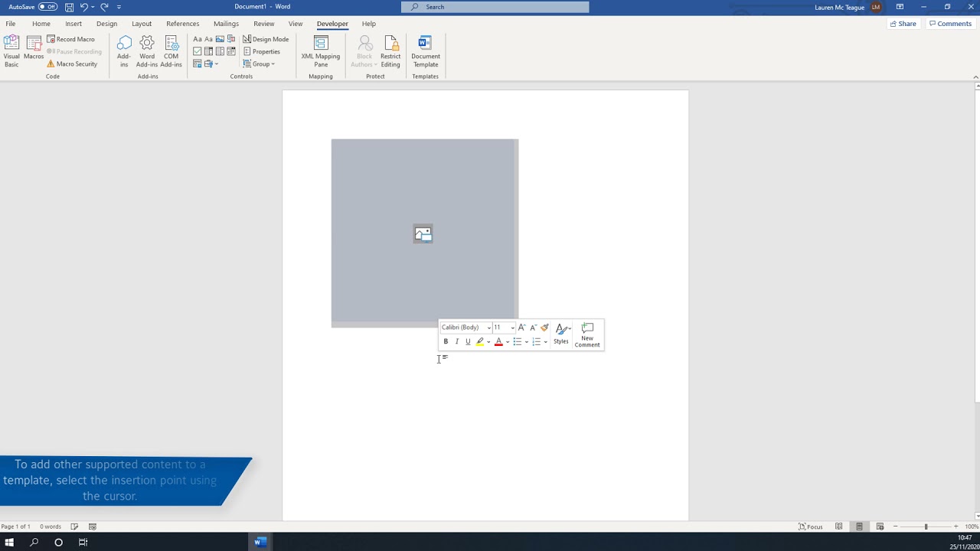Adjust the zoom slider
Viewport: 980px width, 551px height.
coord(926,527)
